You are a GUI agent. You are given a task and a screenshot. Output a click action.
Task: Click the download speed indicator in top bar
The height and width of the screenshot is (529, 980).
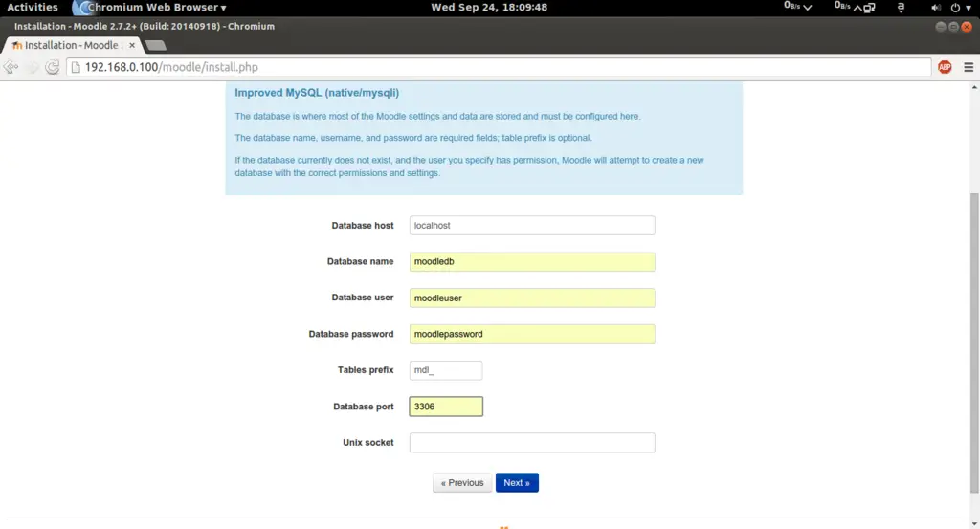(x=797, y=7)
